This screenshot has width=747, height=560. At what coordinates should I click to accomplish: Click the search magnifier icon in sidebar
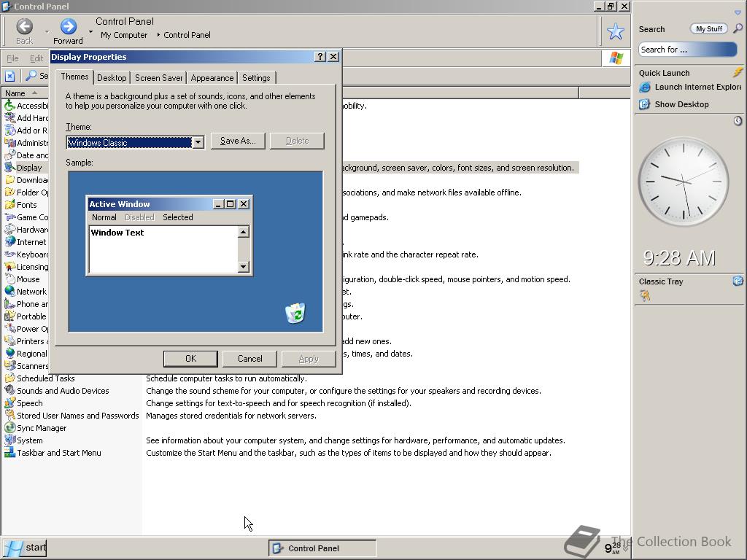pyautogui.click(x=738, y=28)
